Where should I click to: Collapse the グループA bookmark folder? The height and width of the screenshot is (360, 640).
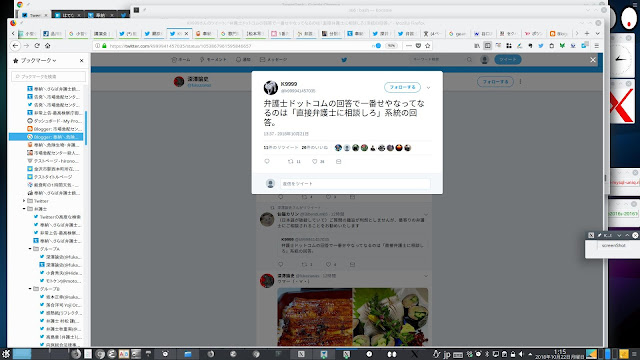point(30,249)
